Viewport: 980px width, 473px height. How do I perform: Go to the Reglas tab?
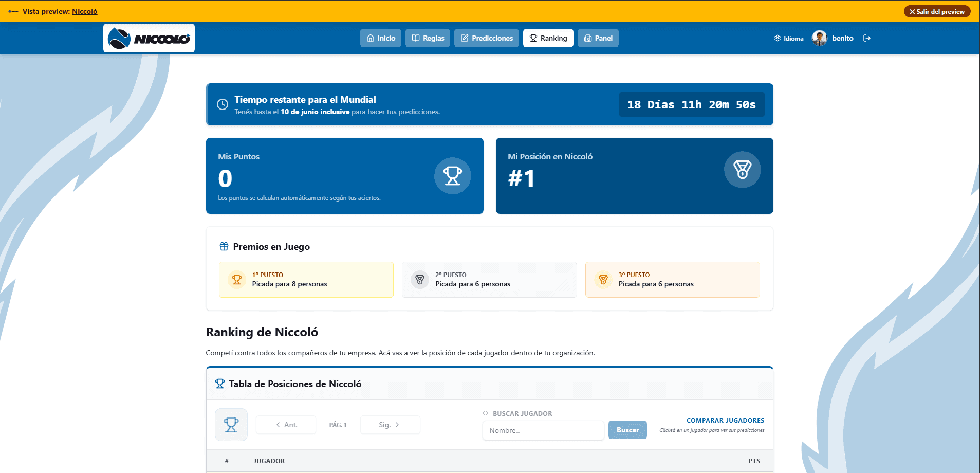click(428, 38)
